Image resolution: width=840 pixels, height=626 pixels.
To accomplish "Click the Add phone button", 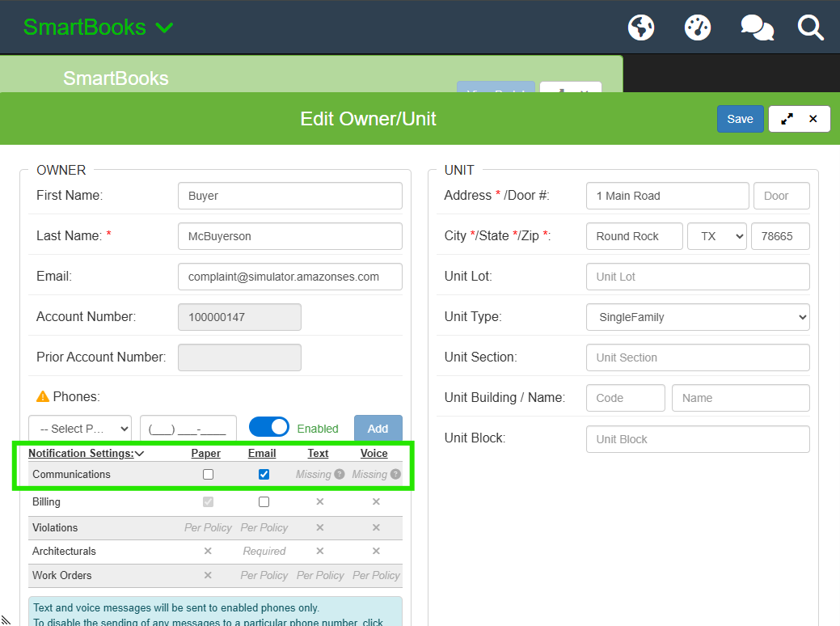I will click(x=378, y=429).
